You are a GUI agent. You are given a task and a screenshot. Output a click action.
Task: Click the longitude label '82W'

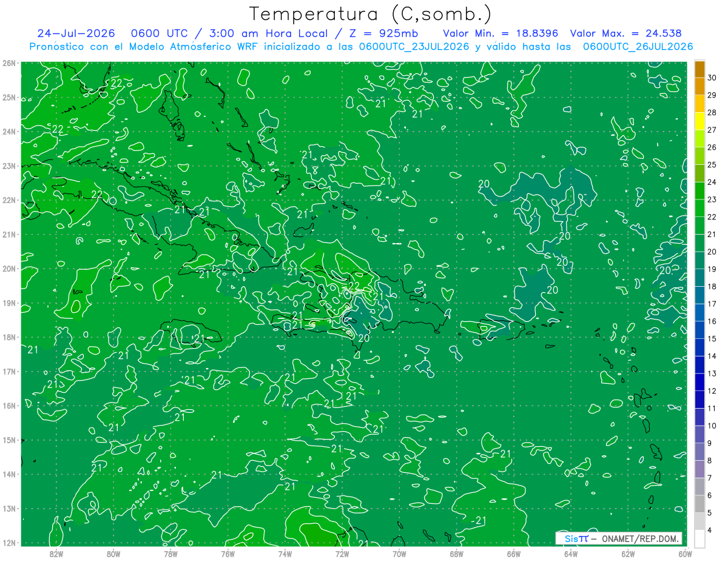56,554
